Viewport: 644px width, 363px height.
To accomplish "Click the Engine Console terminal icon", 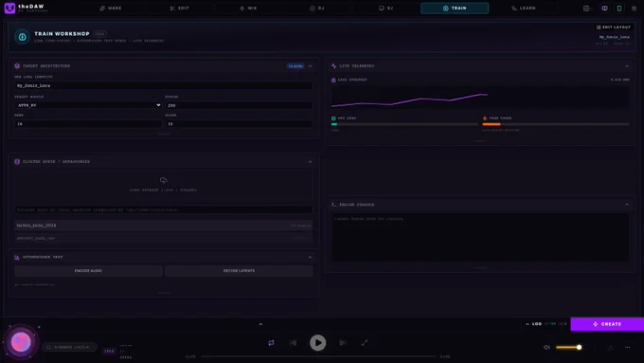I will point(334,205).
